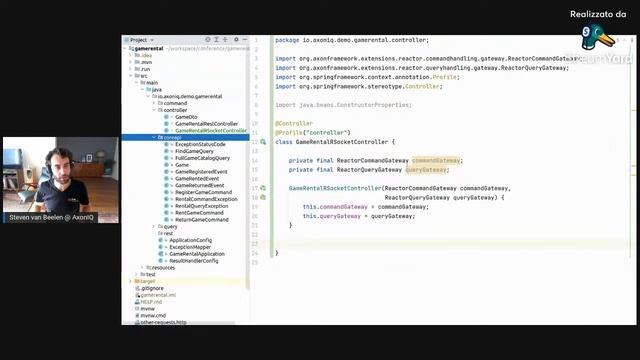
Task: Click the @Profile("controller") annotation
Action: 313,133
